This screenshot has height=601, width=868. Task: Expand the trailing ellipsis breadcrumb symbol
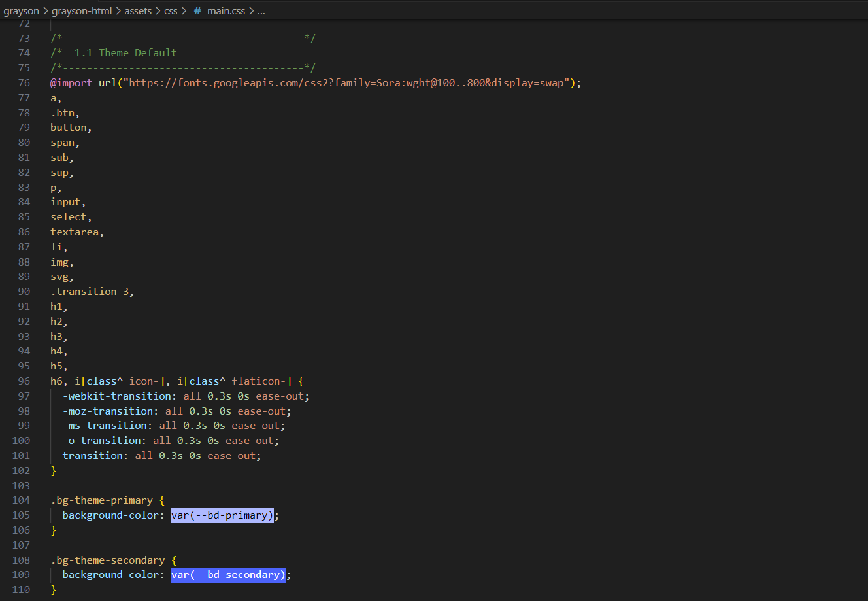point(261,11)
